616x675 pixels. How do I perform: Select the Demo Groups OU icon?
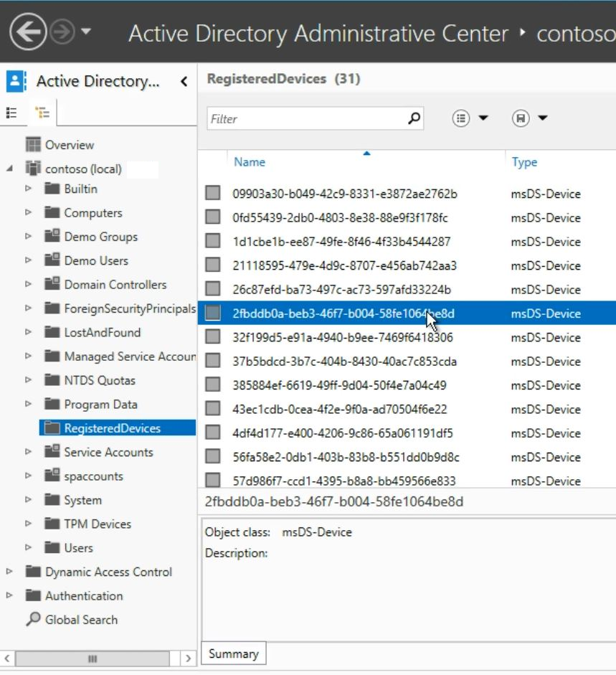point(52,236)
